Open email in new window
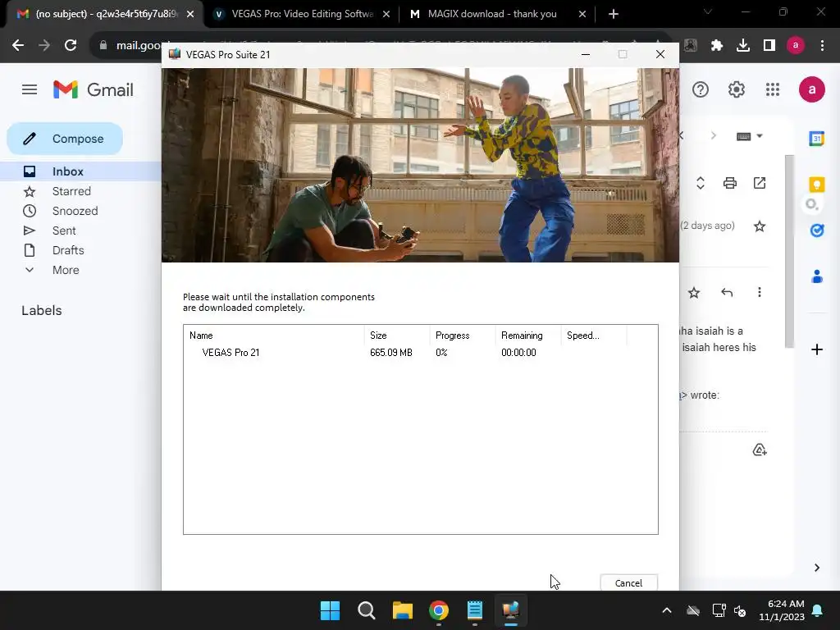This screenshot has width=840, height=630. (x=759, y=183)
